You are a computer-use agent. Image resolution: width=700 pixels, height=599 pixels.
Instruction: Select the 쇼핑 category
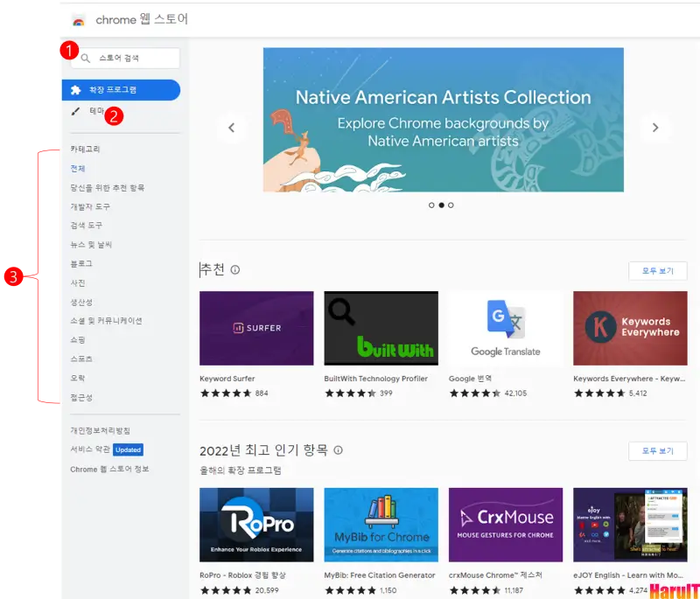pos(78,340)
